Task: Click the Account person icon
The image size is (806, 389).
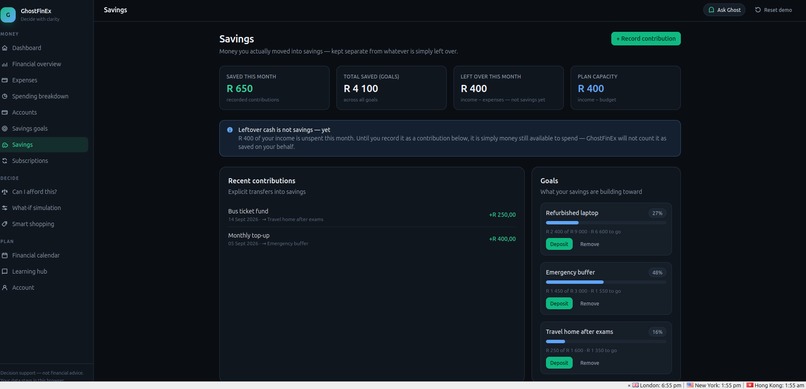Action: coord(5,288)
